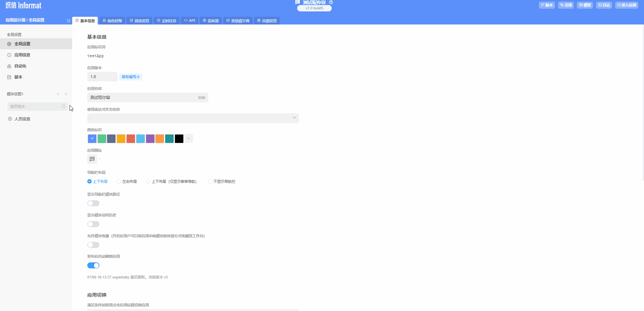This screenshot has width=644, height=311.
Task: Open the 模型 view from the header
Action: click(585, 5)
